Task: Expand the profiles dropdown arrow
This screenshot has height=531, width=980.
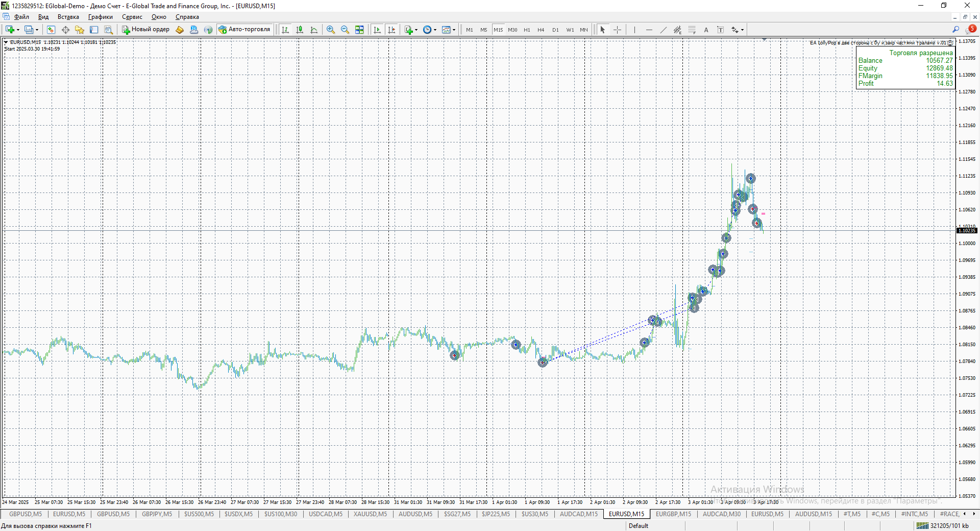Action: [37, 30]
